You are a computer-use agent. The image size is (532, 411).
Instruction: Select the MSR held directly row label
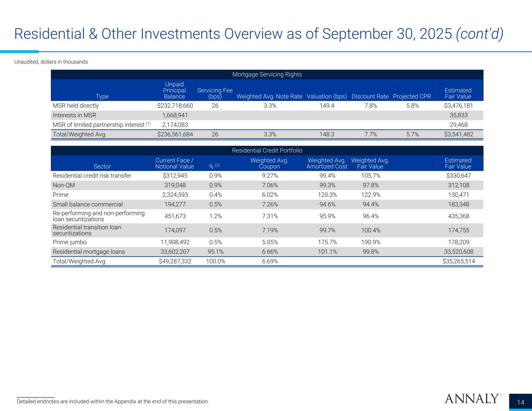(76, 106)
